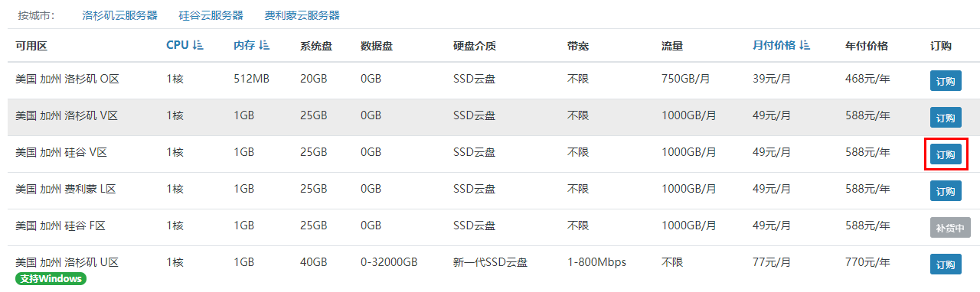Select the 美国 加州 费利蒙 L区 row
Image resolution: width=980 pixels, height=292 pixels.
(x=490, y=190)
